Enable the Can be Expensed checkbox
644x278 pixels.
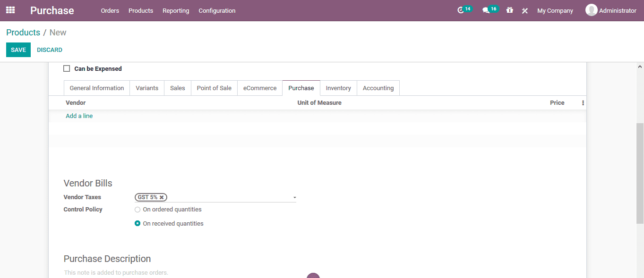[x=67, y=68]
